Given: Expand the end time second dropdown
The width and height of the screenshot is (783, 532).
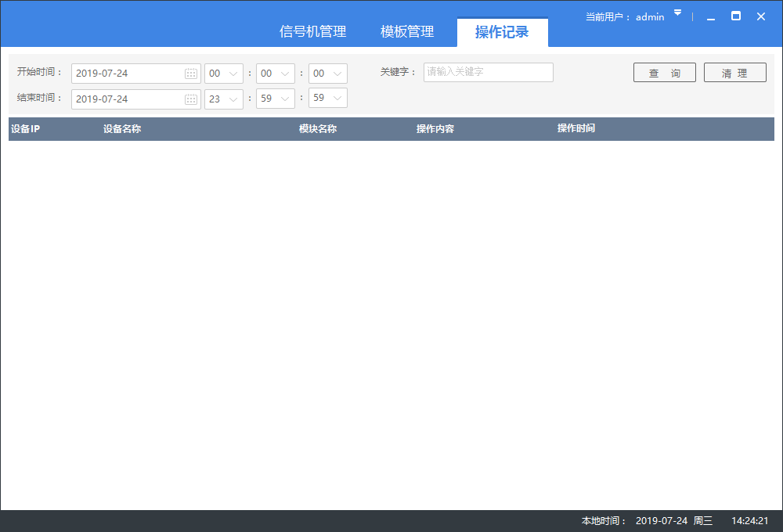Looking at the screenshot, I should (337, 99).
